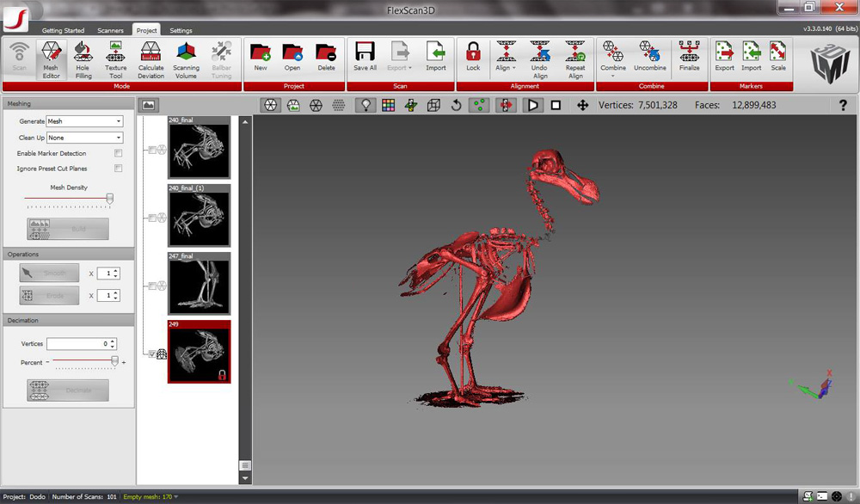Adjust the Mesh Density slider

point(110,199)
